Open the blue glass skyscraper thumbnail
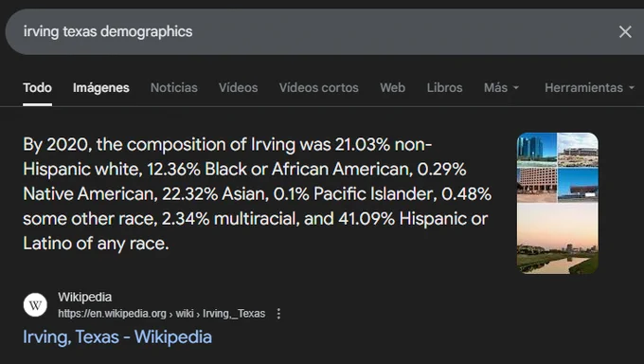The width and height of the screenshot is (644, 364). pos(537,150)
